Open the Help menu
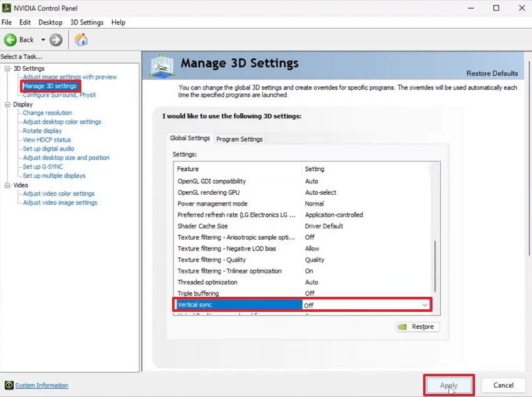The image size is (532, 397). coord(118,23)
